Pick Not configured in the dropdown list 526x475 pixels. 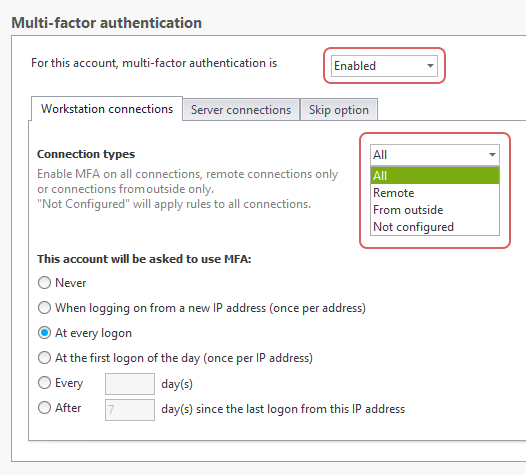435,227
